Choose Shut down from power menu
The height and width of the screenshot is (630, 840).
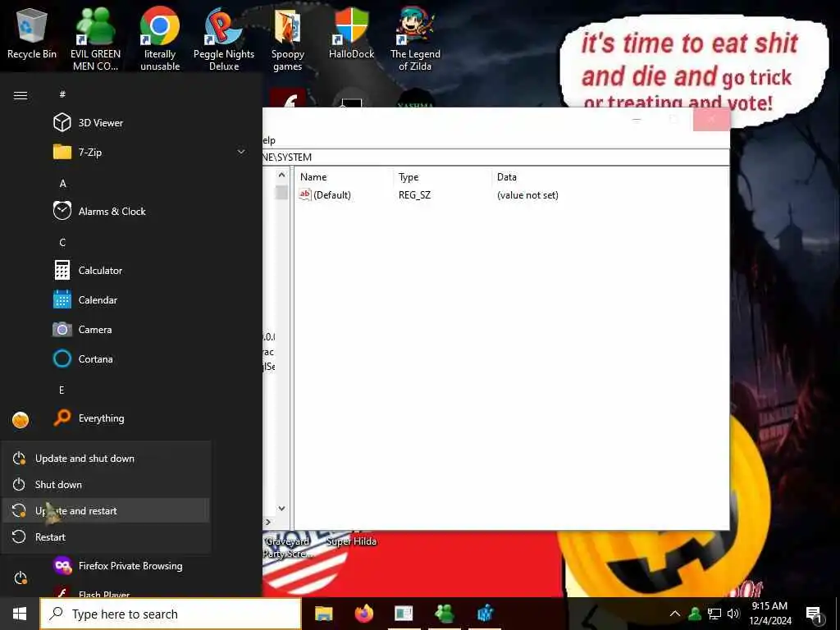(106, 485)
